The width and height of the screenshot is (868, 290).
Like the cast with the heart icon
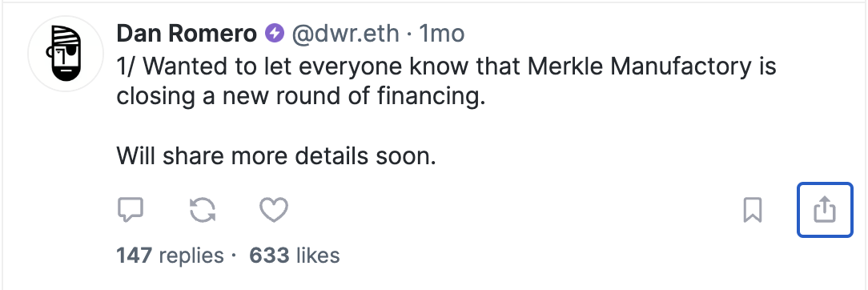(274, 211)
